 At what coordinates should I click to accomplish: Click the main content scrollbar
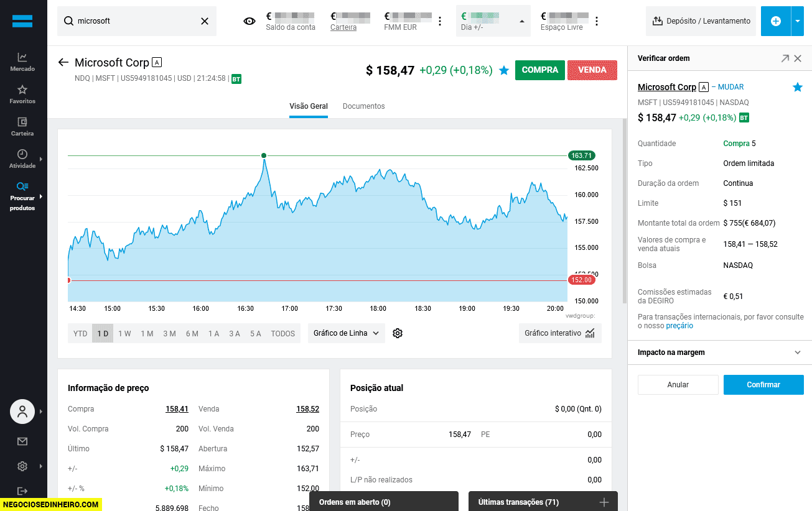[625, 211]
